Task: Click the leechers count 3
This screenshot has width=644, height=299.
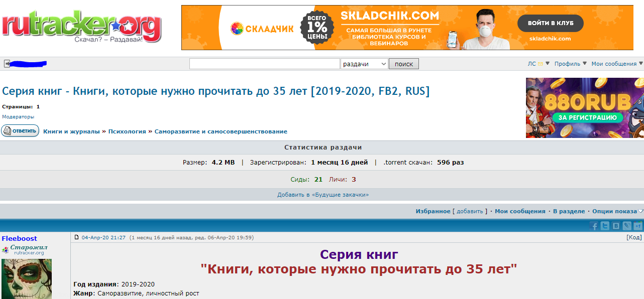Action: click(354, 180)
